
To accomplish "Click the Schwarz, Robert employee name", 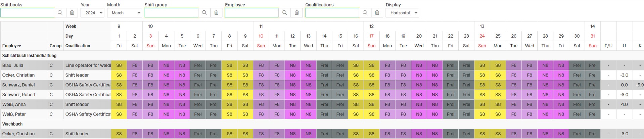I will tap(19, 95).
